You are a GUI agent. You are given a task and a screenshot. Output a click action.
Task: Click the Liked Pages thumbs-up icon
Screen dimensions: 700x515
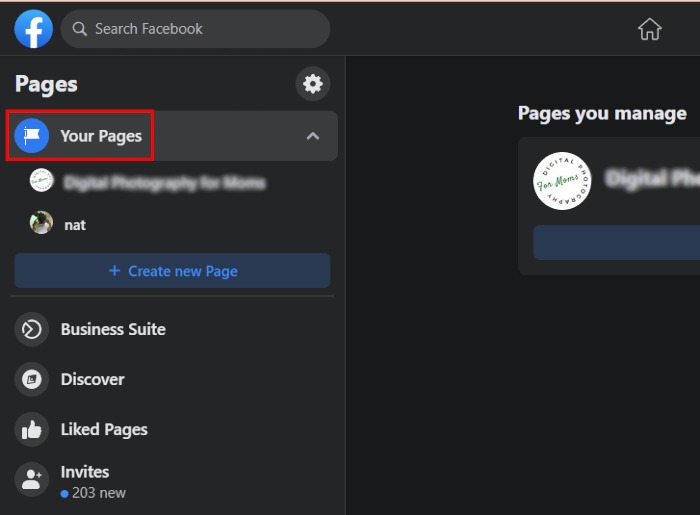coord(32,430)
